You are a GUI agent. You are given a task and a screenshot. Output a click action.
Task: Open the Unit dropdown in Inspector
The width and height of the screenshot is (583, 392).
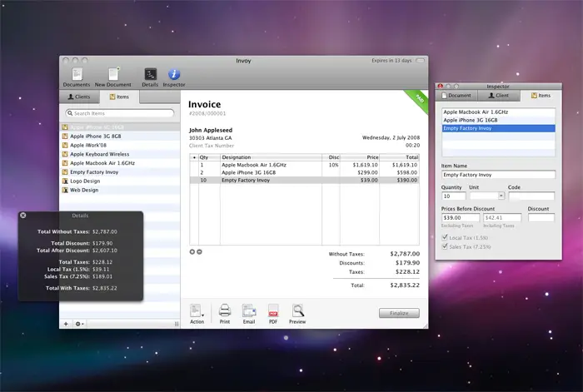coord(486,197)
